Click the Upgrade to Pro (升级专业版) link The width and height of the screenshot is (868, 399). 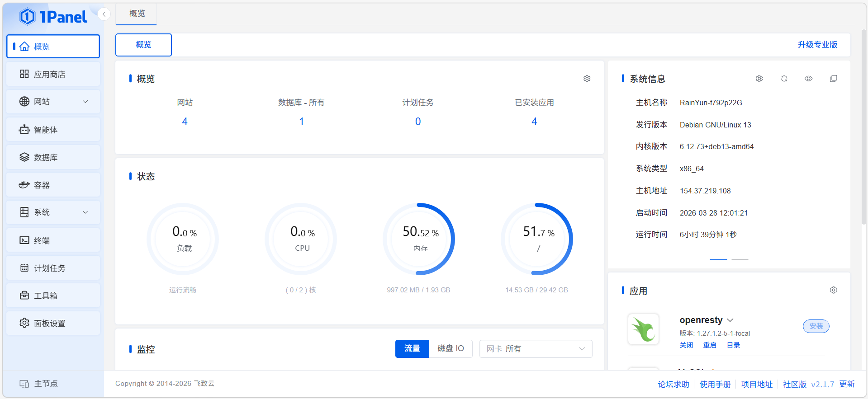(x=817, y=45)
